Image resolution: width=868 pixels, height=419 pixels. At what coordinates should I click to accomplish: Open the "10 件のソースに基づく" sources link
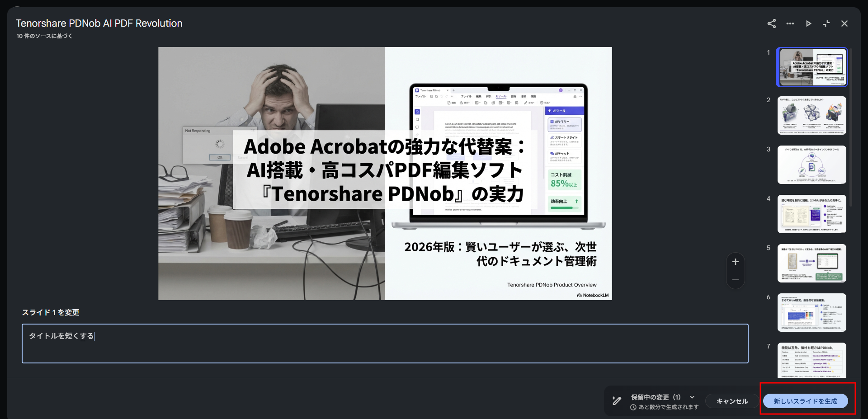pyautogui.click(x=44, y=36)
